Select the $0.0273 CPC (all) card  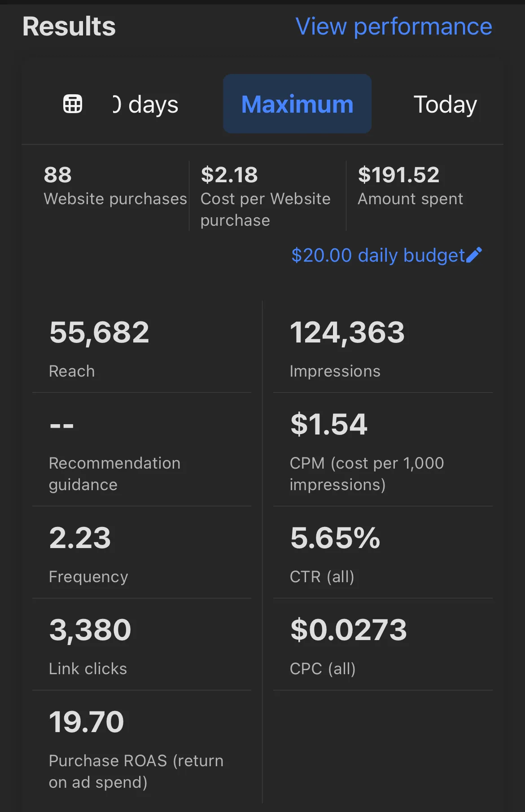[382, 645]
